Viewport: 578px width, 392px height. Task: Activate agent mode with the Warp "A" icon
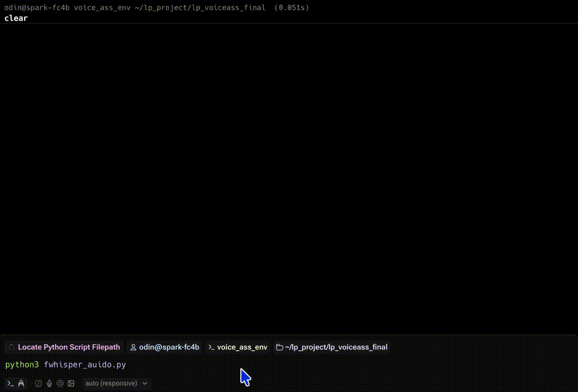[x=21, y=383]
